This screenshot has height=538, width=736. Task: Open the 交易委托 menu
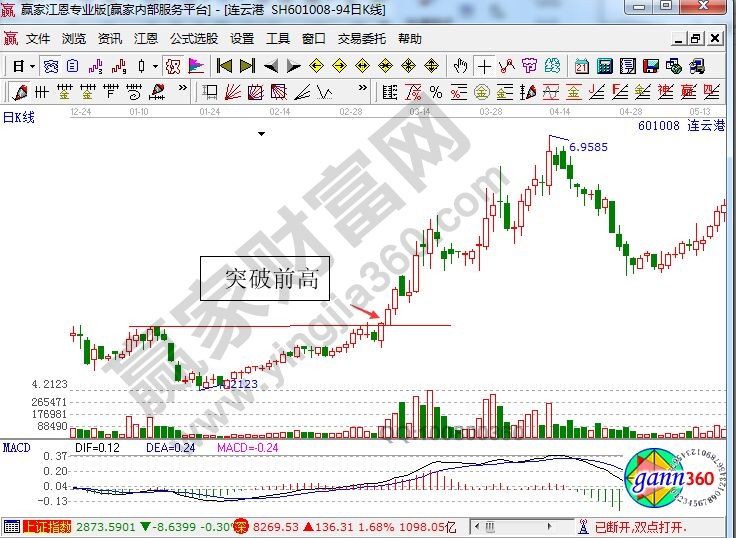361,39
